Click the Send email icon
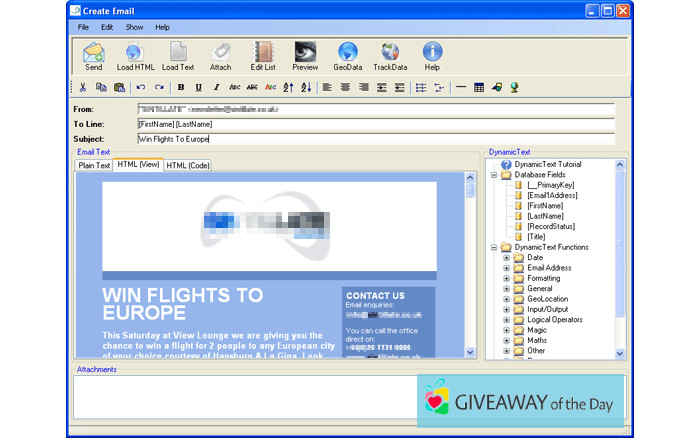Screen dimensions: 700x438 (93, 55)
